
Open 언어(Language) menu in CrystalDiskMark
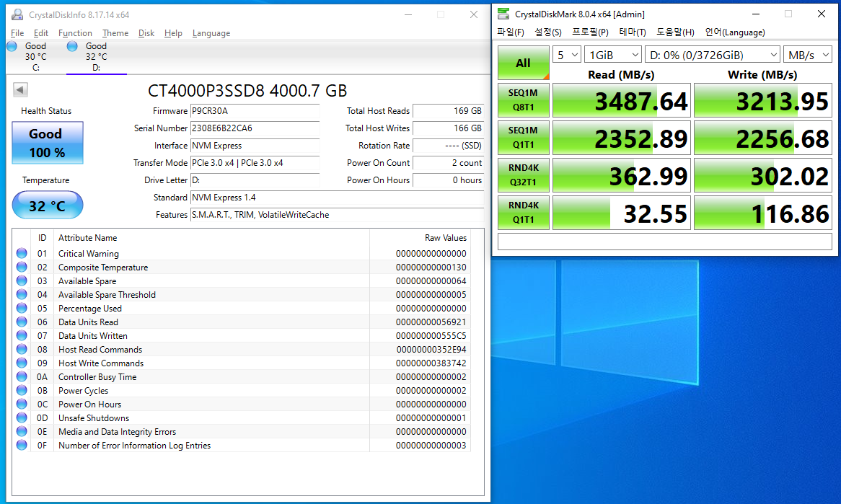[x=735, y=32]
